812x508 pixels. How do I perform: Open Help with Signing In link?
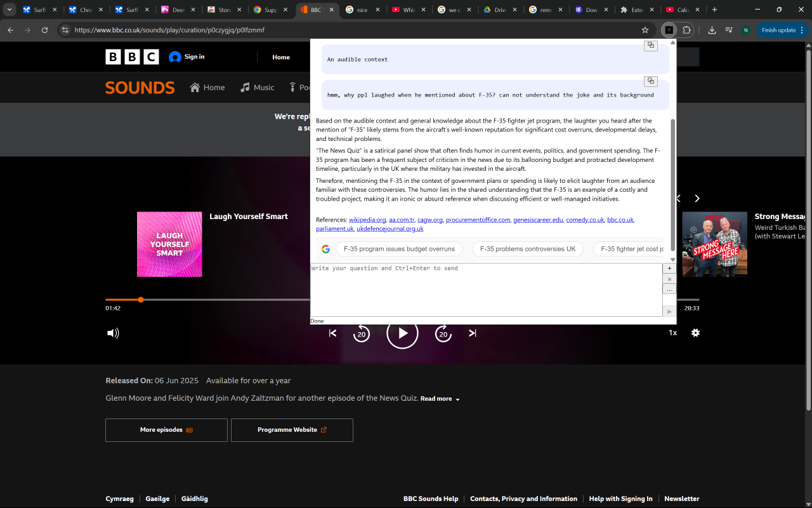pyautogui.click(x=620, y=498)
